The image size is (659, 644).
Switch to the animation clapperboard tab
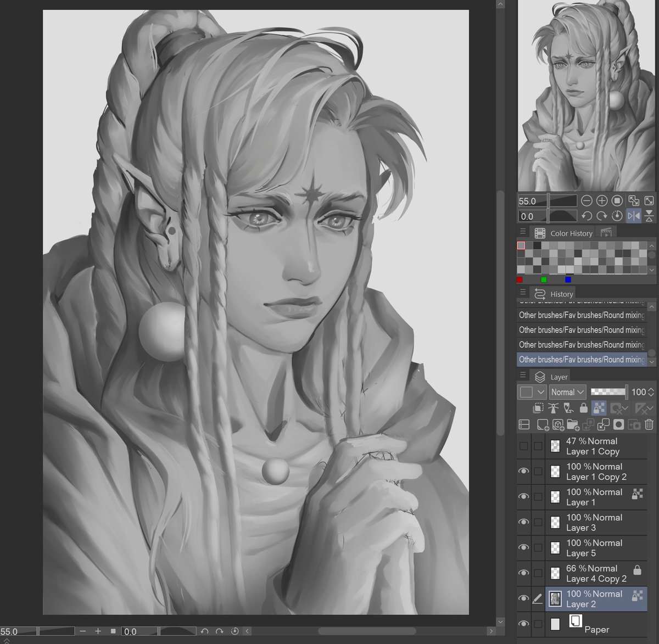pyautogui.click(x=606, y=233)
